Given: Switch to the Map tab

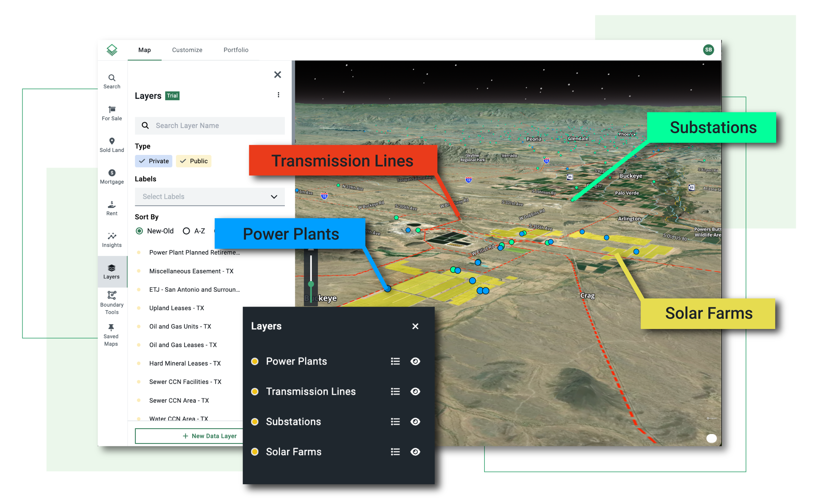Looking at the screenshot, I should [x=145, y=50].
